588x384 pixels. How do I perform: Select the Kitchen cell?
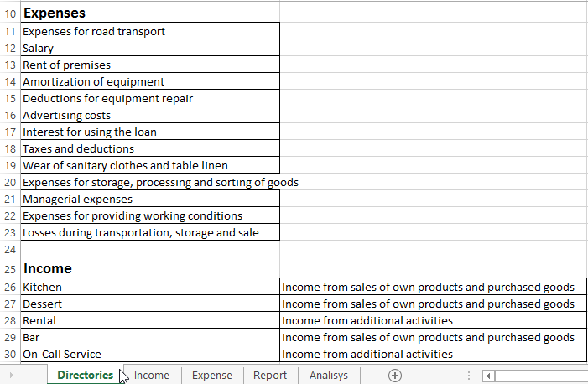tap(150, 287)
